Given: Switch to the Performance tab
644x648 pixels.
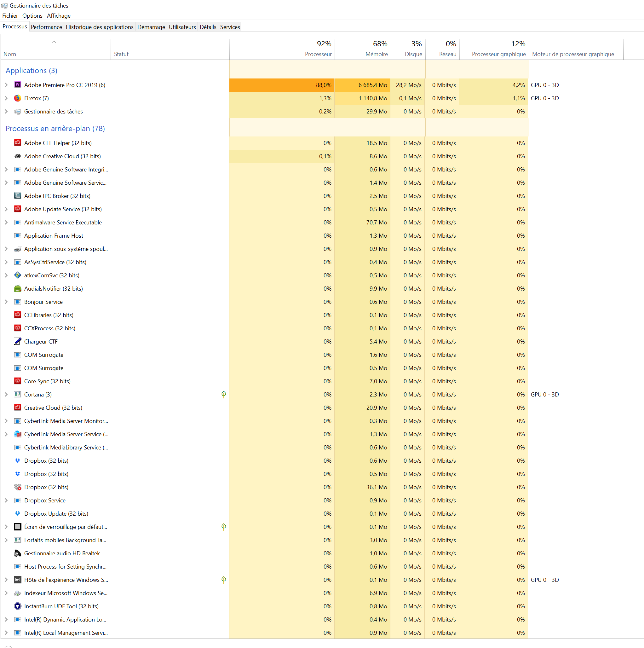Looking at the screenshot, I should click(46, 27).
